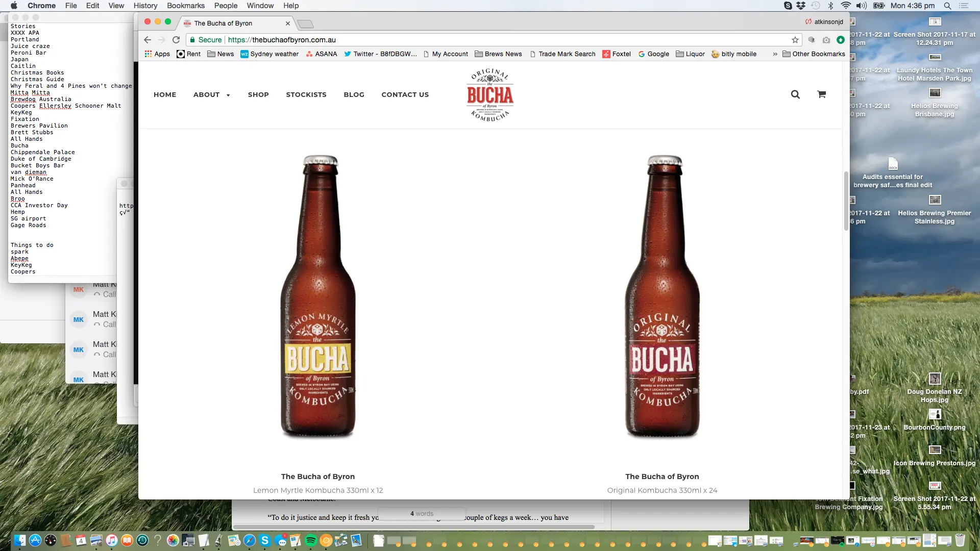The height and width of the screenshot is (551, 980).
Task: Open the Chrome History menu
Action: click(145, 6)
